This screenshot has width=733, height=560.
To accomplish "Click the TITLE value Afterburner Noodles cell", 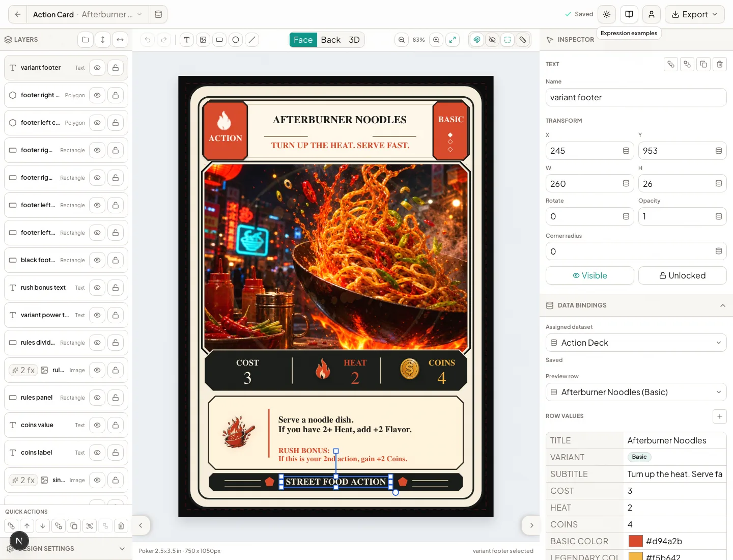I will click(675, 440).
